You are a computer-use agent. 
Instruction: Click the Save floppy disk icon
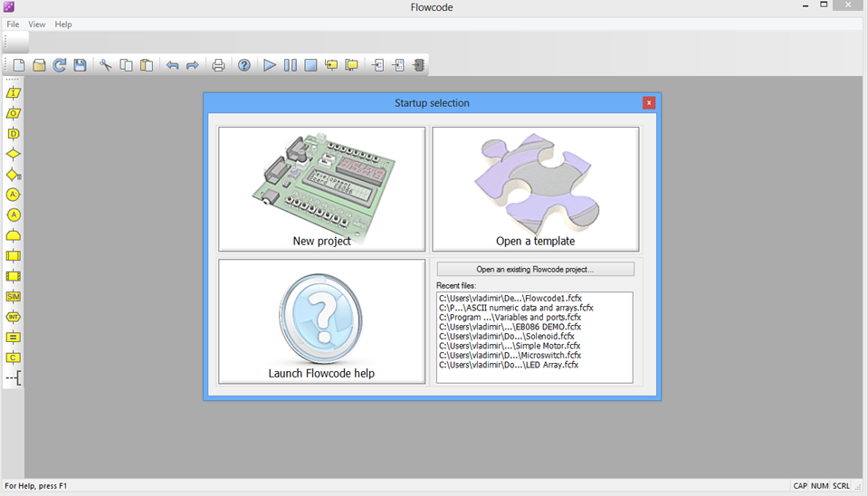click(80, 65)
